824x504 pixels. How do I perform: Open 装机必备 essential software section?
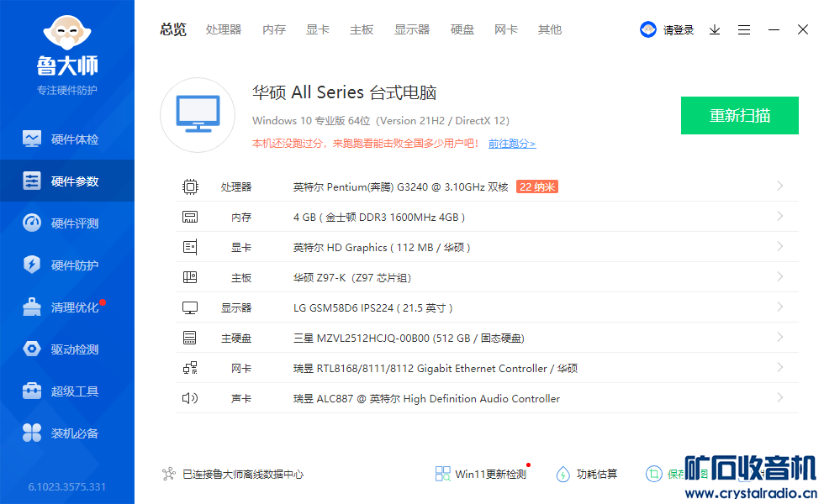[x=66, y=433]
